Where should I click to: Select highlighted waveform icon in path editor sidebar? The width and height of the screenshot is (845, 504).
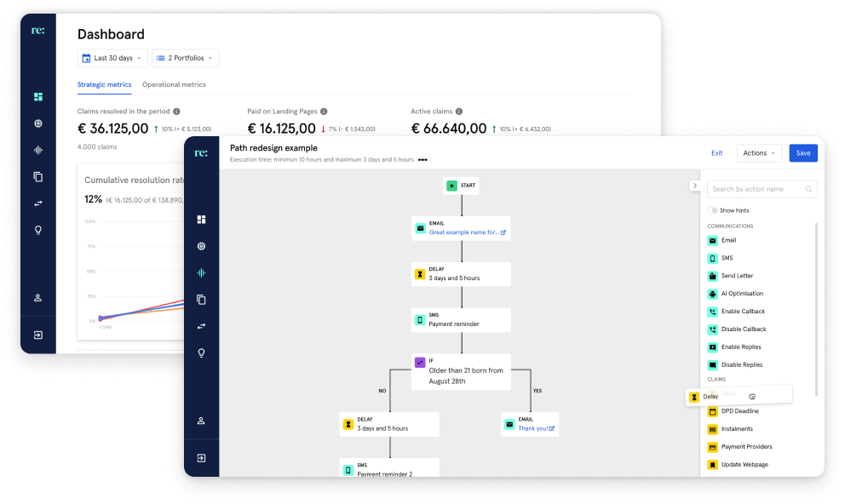202,273
